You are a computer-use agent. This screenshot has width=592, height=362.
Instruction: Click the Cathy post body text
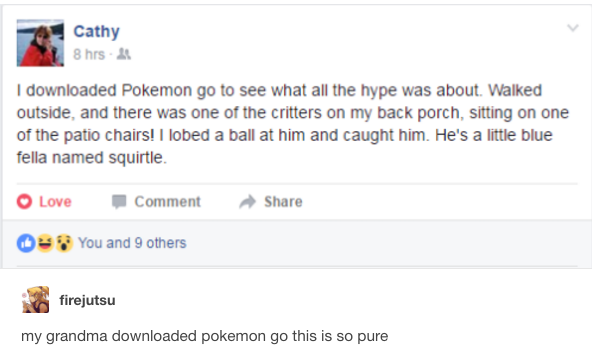(x=293, y=124)
